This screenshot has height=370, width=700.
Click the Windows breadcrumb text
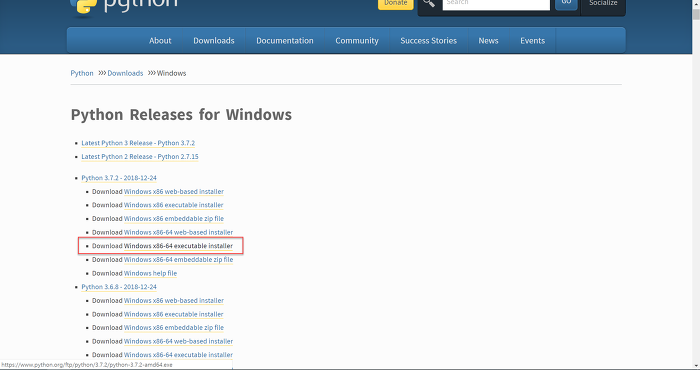click(171, 73)
